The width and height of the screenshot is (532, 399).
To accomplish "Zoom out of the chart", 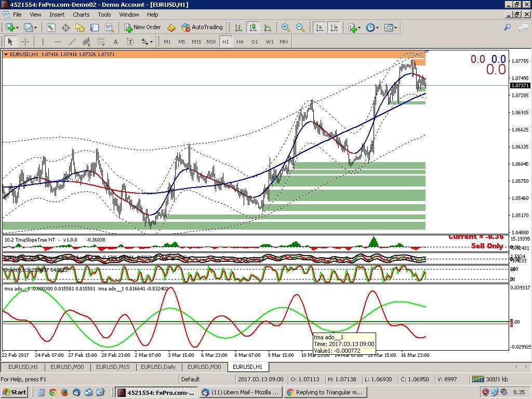I will [300, 27].
